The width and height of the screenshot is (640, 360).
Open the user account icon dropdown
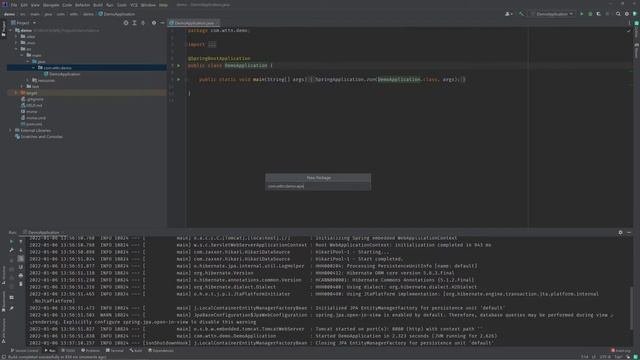[509, 14]
